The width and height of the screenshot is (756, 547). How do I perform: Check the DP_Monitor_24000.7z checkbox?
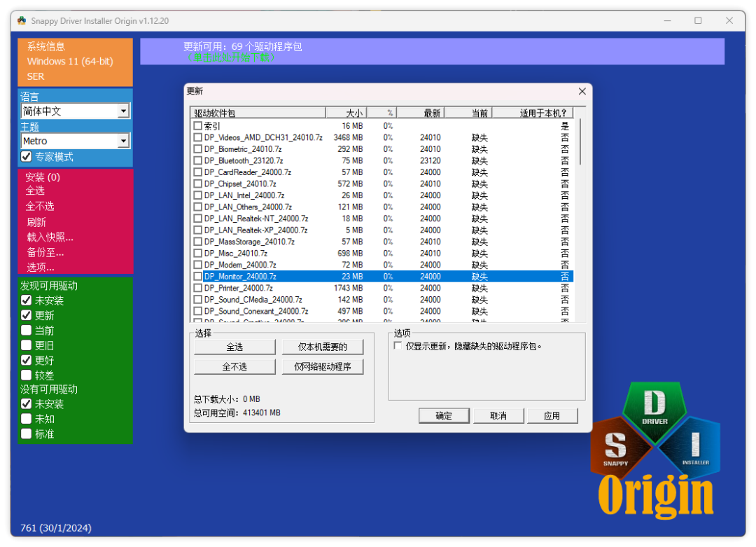[x=197, y=277]
